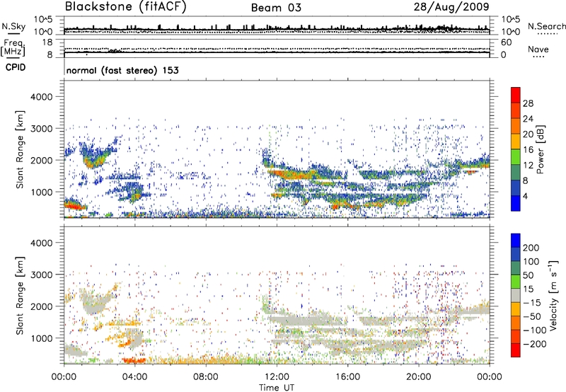566x392 pixels.
Task: Click the "1000" range tick in the velocity panel
Action: coord(41,338)
